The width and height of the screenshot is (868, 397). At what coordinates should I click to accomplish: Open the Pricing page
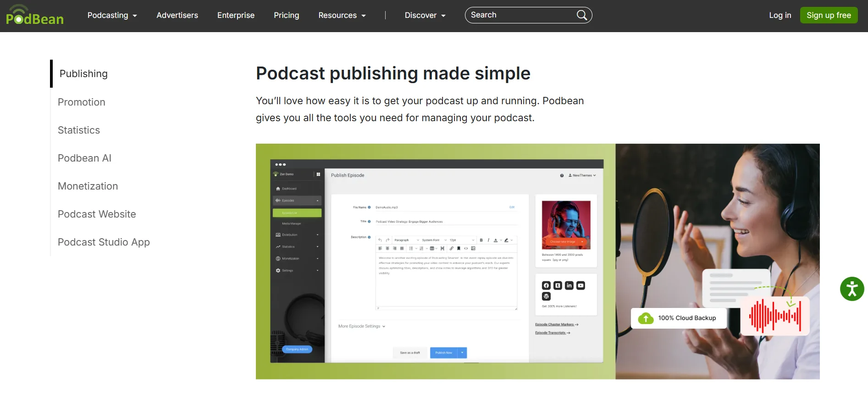(x=286, y=15)
